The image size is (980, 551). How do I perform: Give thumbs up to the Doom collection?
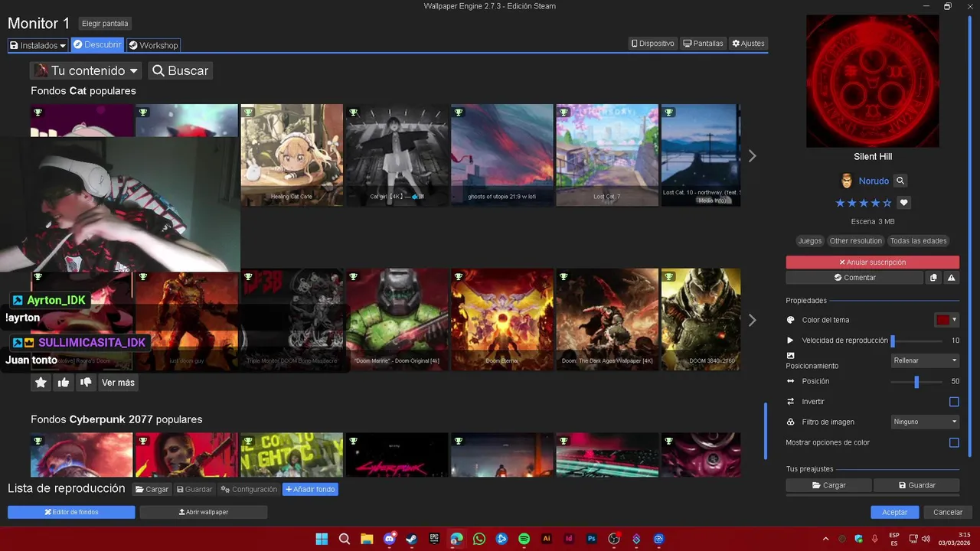64,383
